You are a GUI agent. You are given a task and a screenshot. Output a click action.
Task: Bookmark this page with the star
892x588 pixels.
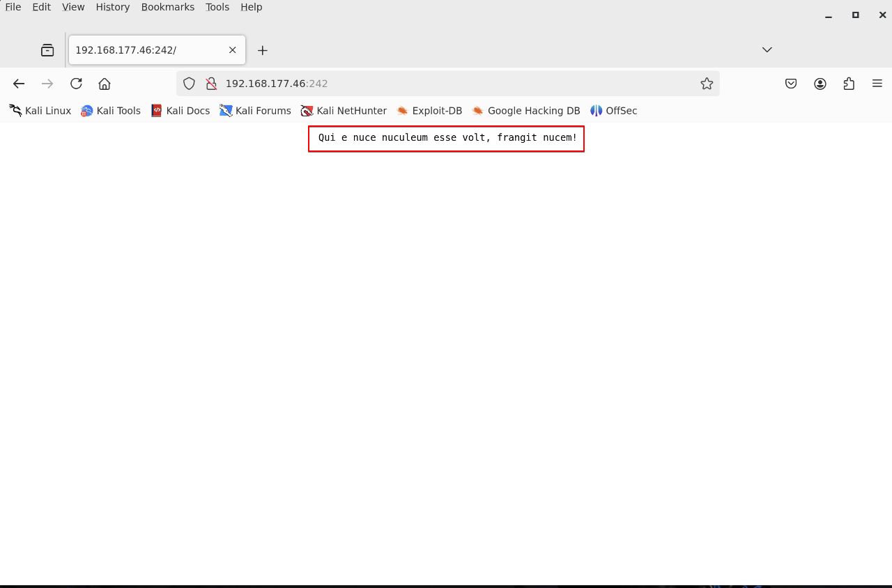tap(707, 84)
